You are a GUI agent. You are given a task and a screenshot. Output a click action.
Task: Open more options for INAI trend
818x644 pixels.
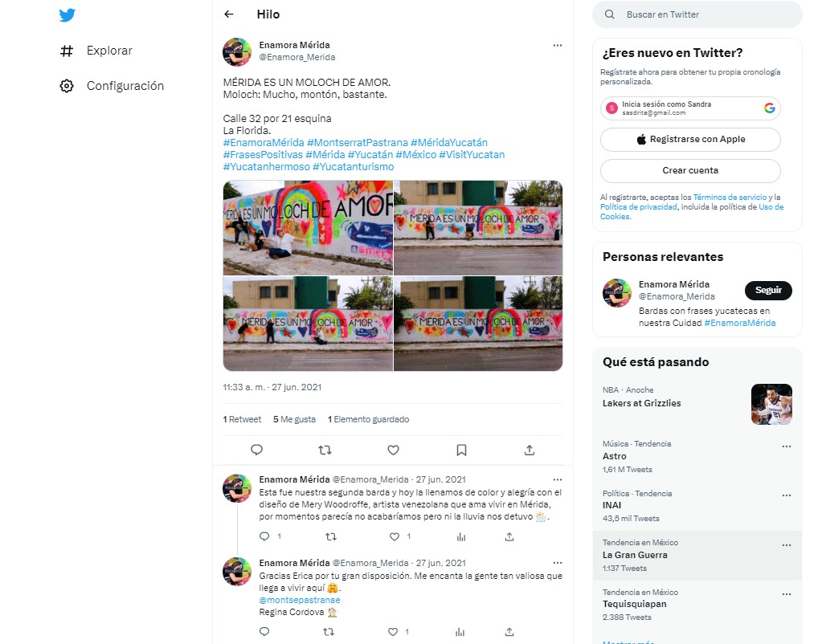[x=787, y=495]
